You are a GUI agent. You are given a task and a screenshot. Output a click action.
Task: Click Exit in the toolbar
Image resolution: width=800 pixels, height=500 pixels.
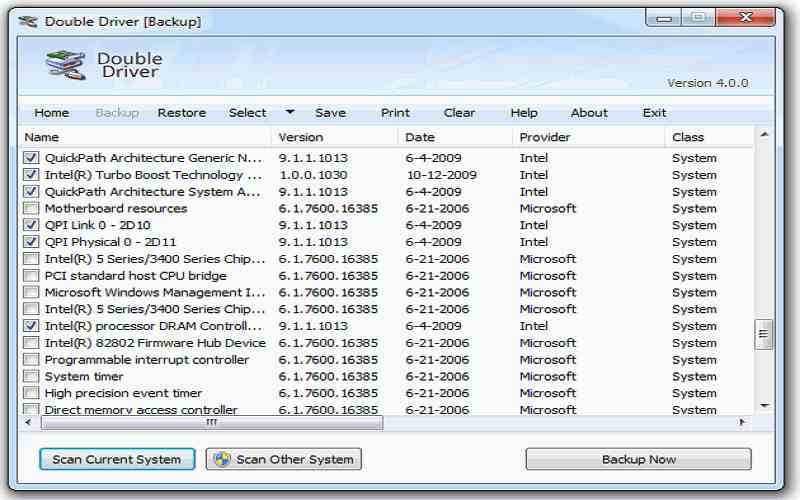(655, 113)
